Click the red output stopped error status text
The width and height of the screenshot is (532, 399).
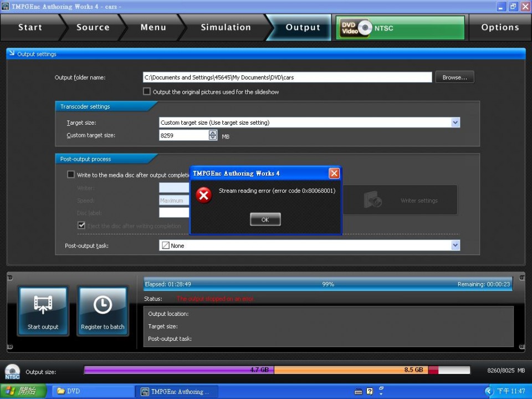pos(215,299)
